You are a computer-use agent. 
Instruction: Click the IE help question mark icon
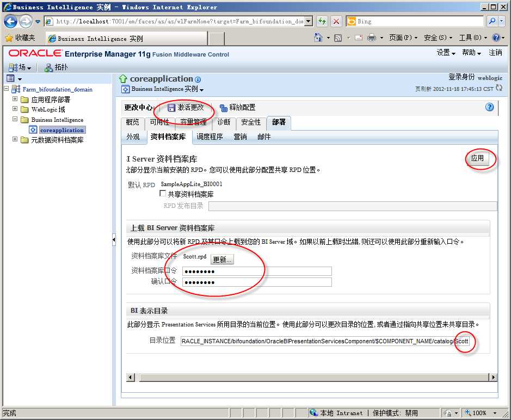(x=496, y=38)
